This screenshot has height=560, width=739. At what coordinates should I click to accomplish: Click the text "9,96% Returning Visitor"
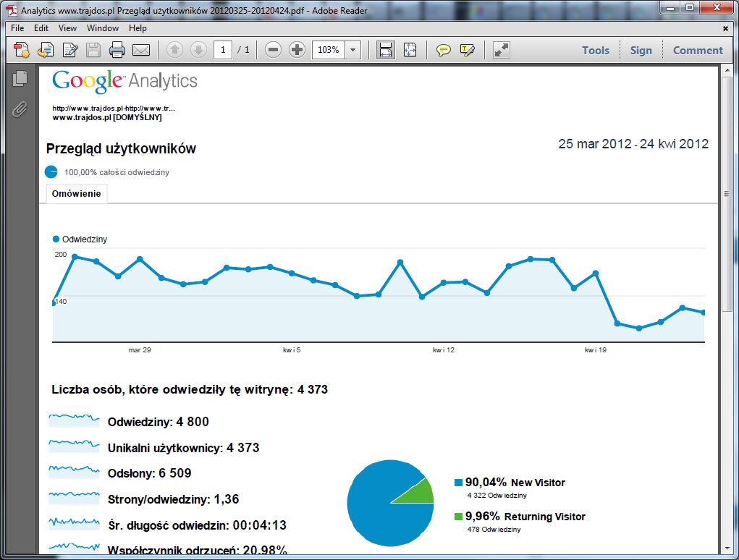[525, 517]
